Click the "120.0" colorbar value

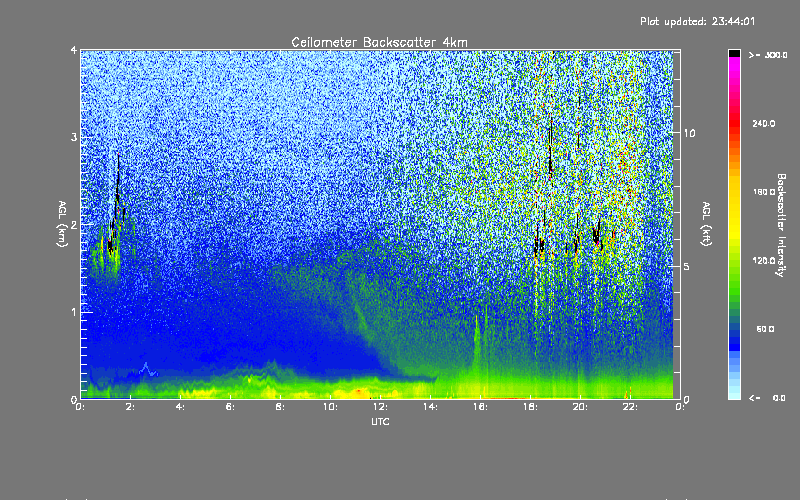[763, 260]
